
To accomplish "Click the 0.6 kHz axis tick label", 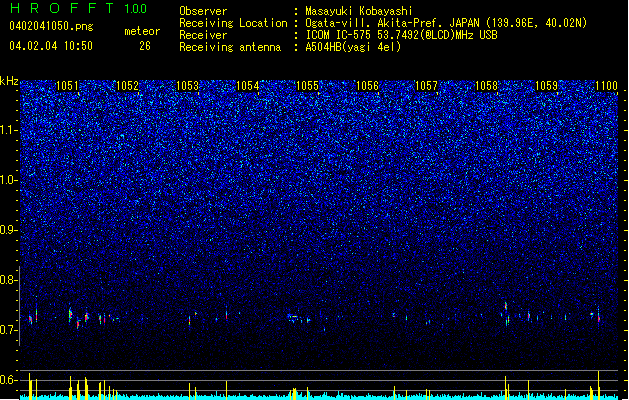I will click(8, 380).
